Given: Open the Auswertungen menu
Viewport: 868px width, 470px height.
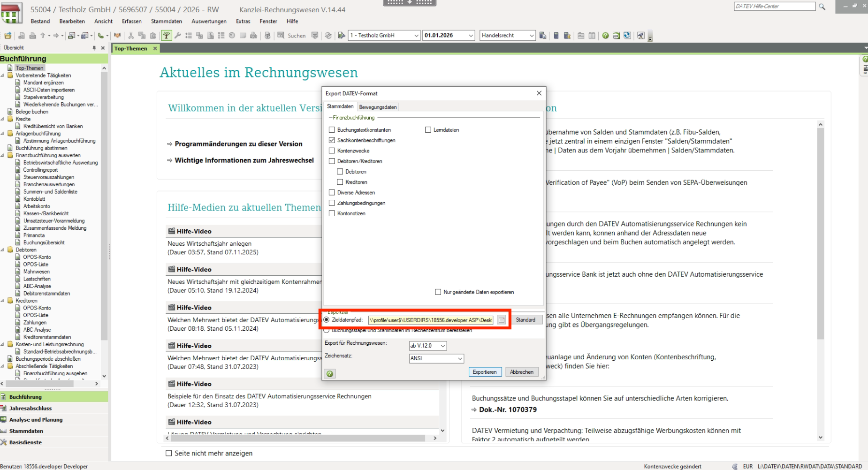Looking at the screenshot, I should tap(209, 21).
